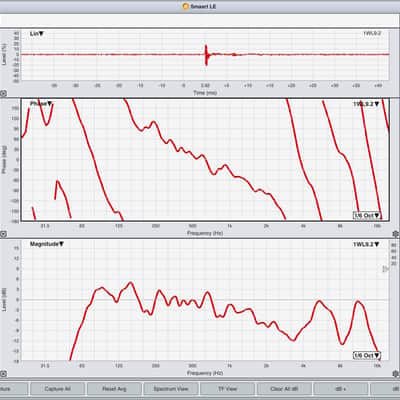
Task: Open the 1/6 Oct smoothing menu on magnitude plot
Action: tap(367, 355)
